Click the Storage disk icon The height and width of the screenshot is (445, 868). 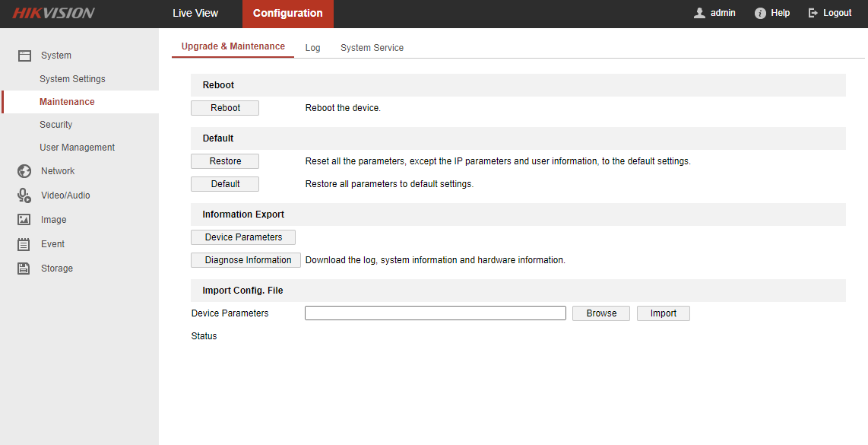click(x=24, y=269)
